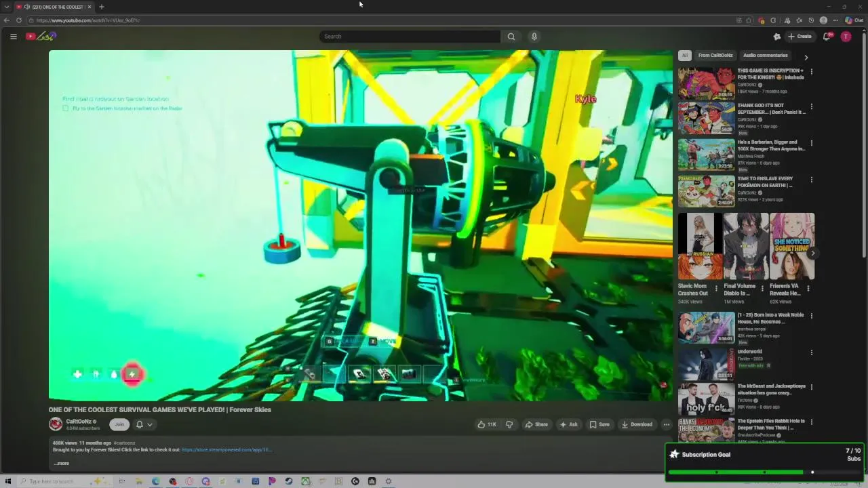This screenshot has width=868, height=488.
Task: Click the video player to pause
Action: click(x=361, y=226)
